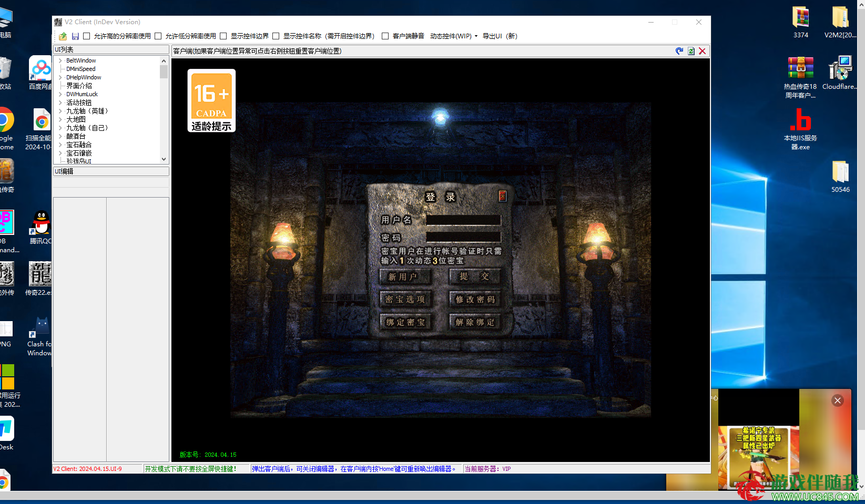The width and height of the screenshot is (865, 504).
Task: Open the 50546 folder on the desktop
Action: [x=840, y=177]
